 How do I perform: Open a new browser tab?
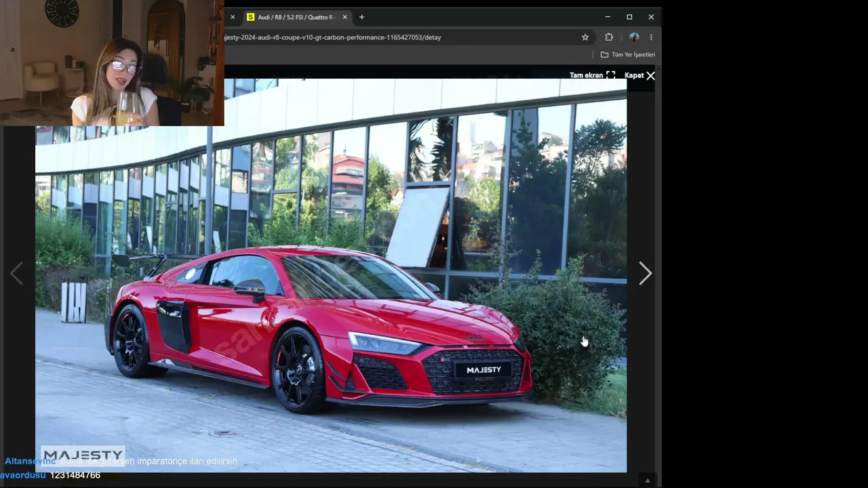point(361,17)
